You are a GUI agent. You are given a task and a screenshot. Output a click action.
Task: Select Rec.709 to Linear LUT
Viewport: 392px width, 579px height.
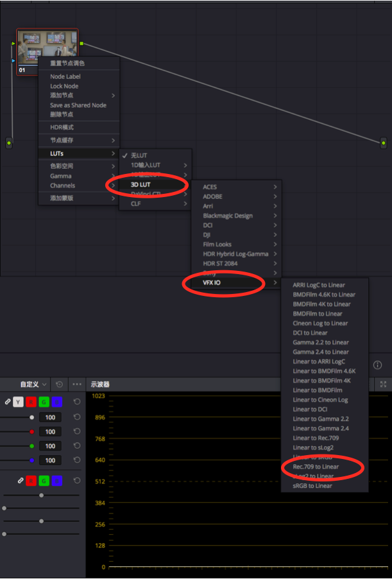point(316,467)
